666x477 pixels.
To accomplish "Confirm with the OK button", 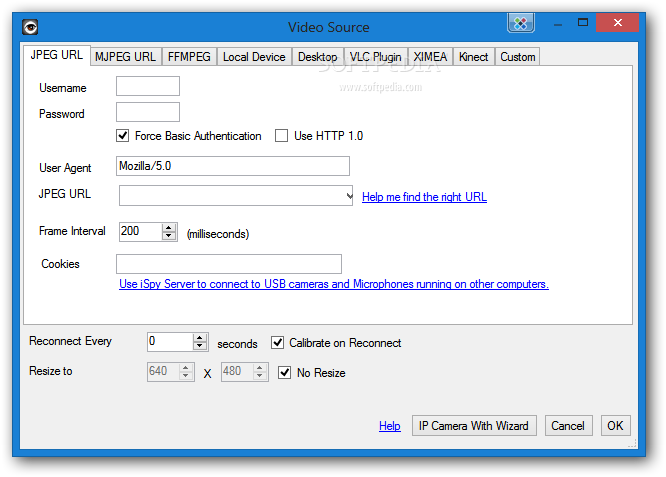I will 615,426.
